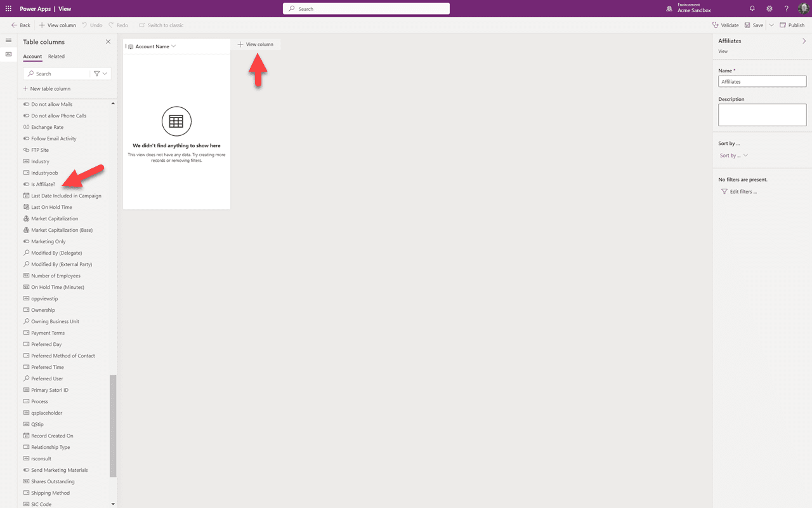Navigate back using the Back arrow
Screen dimensions: 812x508
click(13, 25)
